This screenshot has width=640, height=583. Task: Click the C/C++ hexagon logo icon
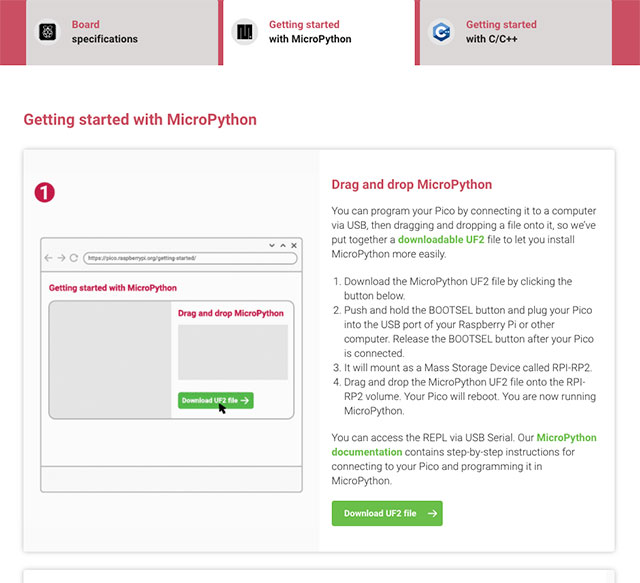(x=441, y=32)
